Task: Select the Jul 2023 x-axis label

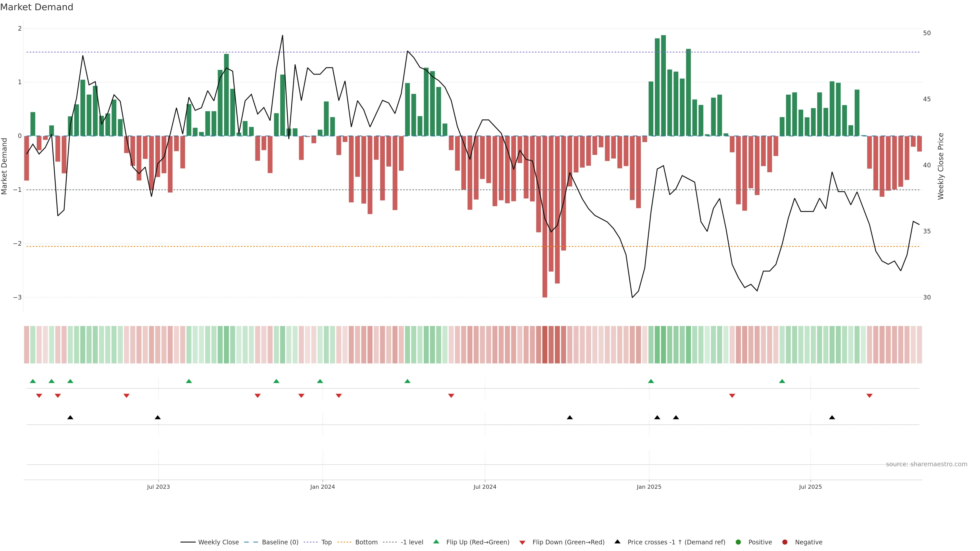Action: [x=158, y=487]
